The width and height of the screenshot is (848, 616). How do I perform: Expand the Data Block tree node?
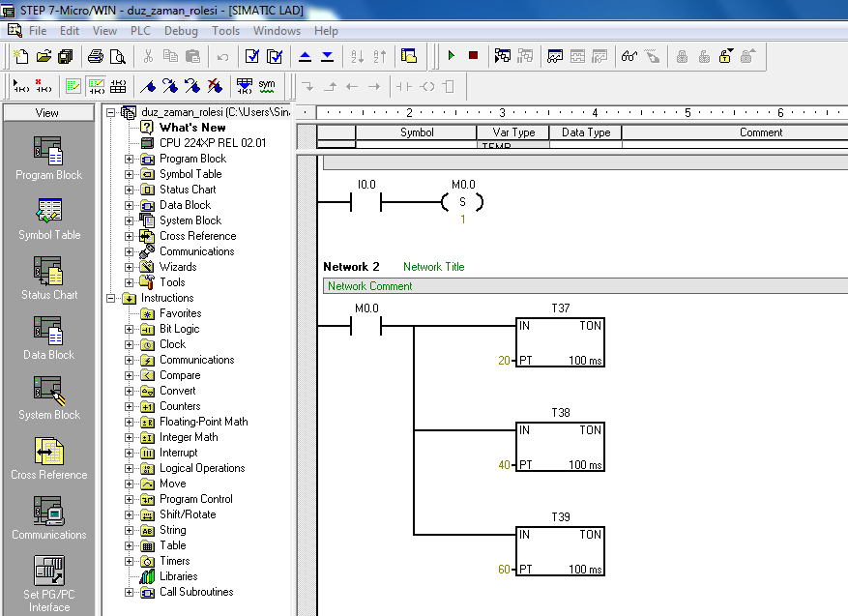[129, 206]
